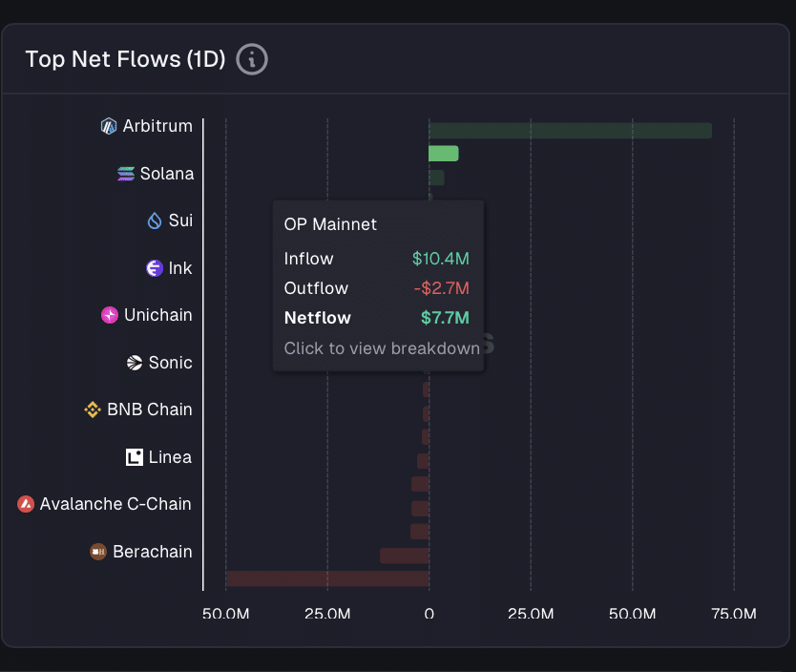Click the -$2.7M outflow value

(x=442, y=288)
